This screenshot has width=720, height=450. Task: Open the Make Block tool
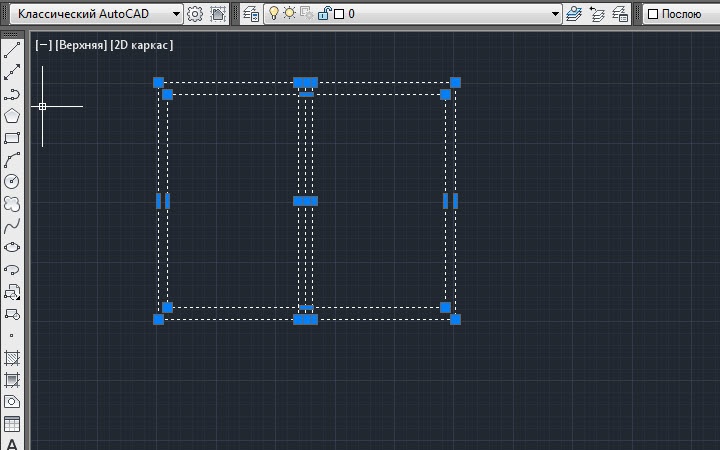pos(12,314)
